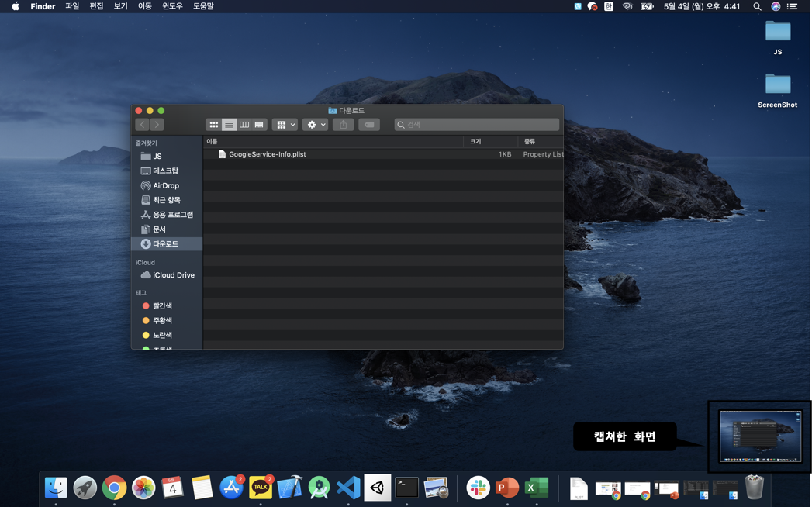This screenshot has width=812, height=507.
Task: Open App Store from the Dock
Action: pyautogui.click(x=231, y=488)
